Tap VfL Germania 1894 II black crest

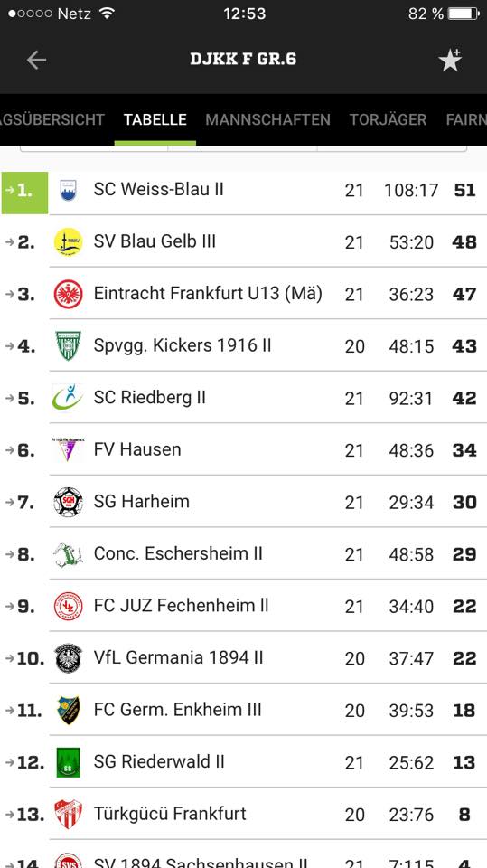tap(69, 658)
